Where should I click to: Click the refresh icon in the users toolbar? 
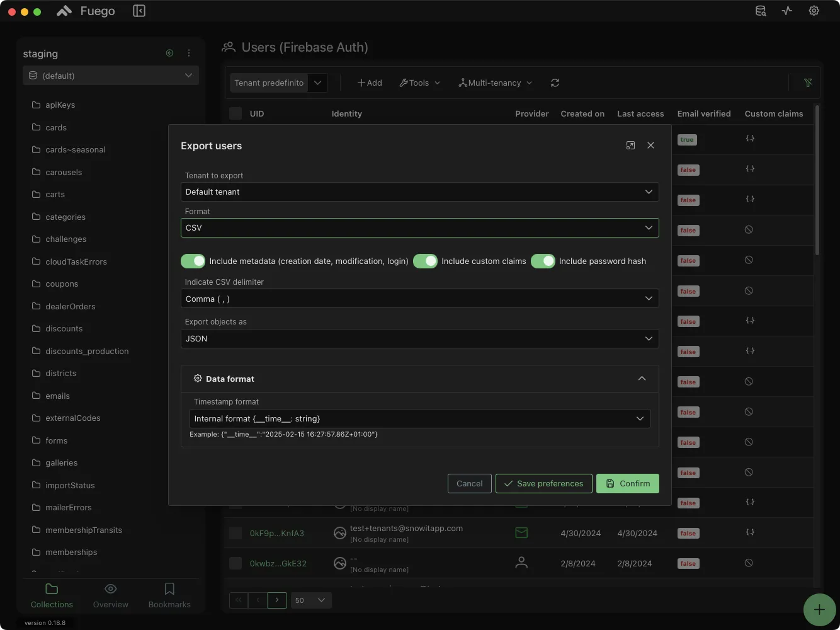[x=555, y=83]
